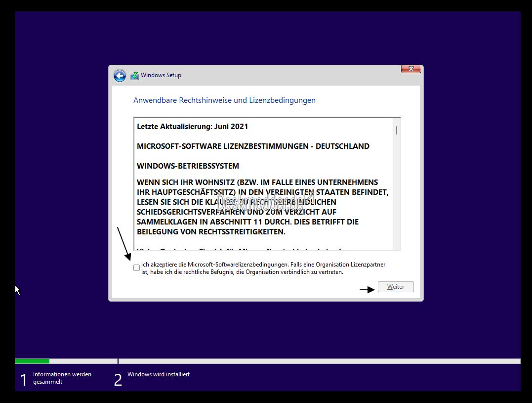This screenshot has width=532, height=403.
Task: Continue with the Weiter button
Action: (396, 287)
